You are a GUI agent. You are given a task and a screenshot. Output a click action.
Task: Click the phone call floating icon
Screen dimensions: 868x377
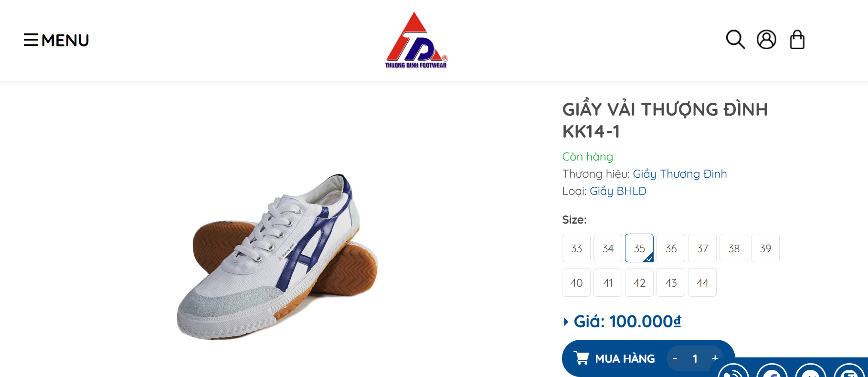pyautogui.click(x=733, y=373)
